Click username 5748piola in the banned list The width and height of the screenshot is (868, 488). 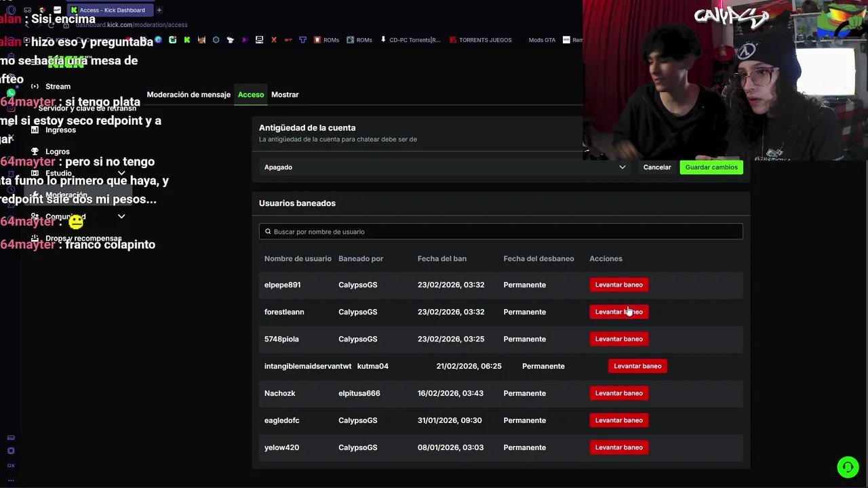[x=281, y=339]
